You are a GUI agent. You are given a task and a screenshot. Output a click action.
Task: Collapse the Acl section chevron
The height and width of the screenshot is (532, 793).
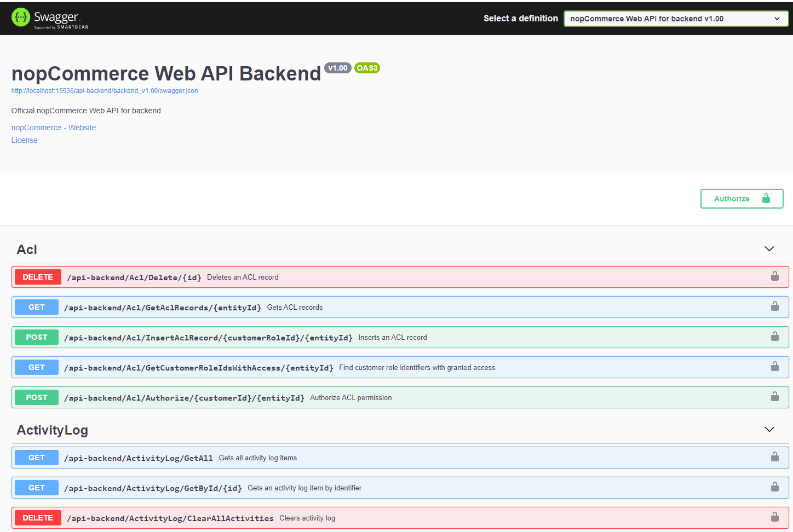pos(769,249)
